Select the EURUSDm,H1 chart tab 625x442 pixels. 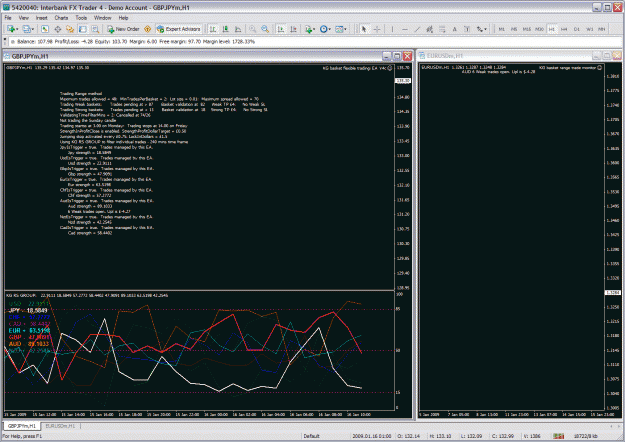60,426
